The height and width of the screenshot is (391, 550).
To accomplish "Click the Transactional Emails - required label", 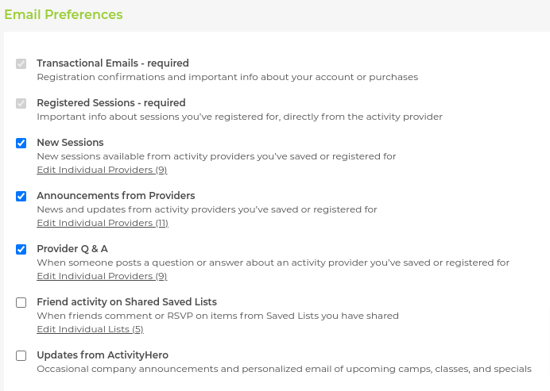I will point(113,63).
